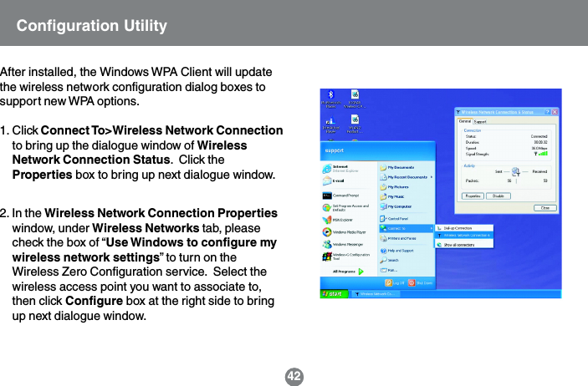
Task: Click the network activity computers icon
Action: click(x=516, y=172)
